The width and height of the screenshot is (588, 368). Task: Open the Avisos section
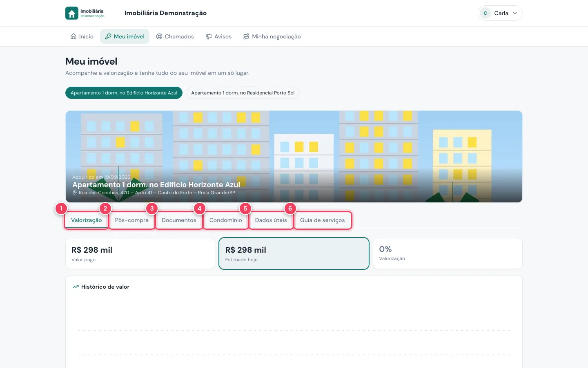(x=218, y=36)
